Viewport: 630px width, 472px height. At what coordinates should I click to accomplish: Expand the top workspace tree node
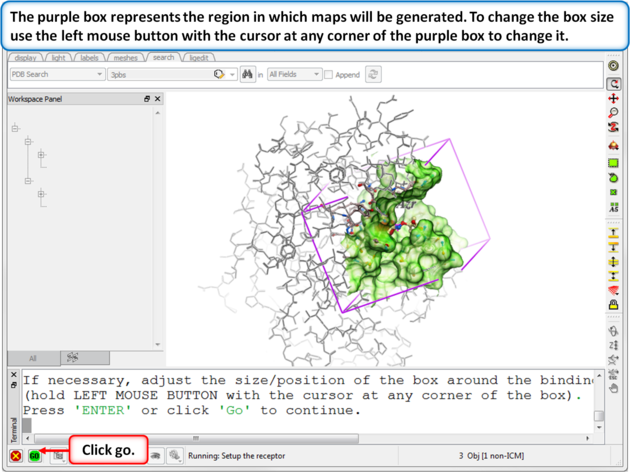pos(15,128)
